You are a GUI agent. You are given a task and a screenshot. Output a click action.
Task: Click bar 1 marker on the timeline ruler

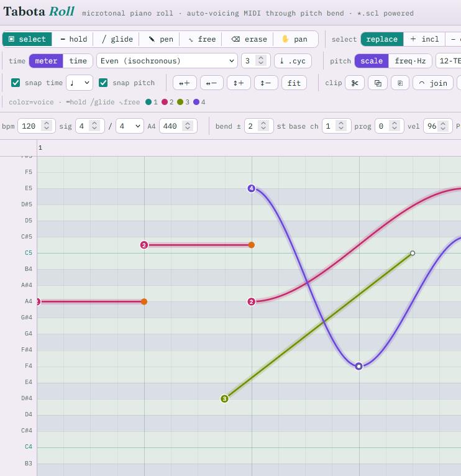40,148
